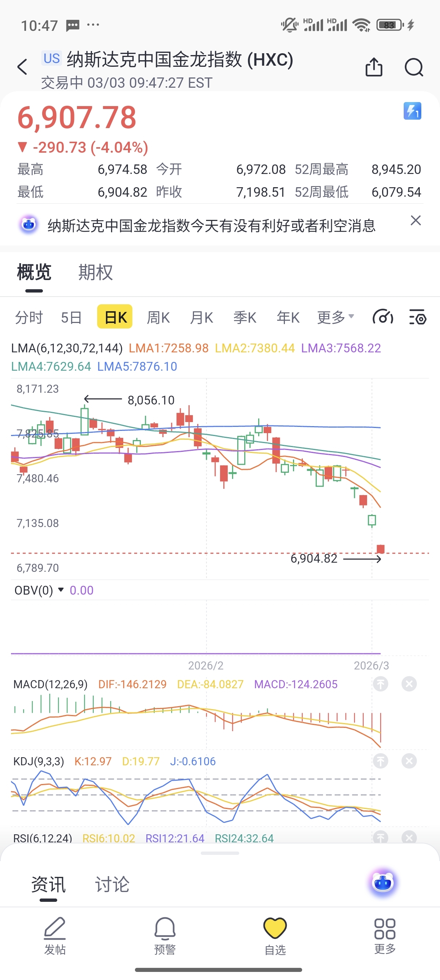Screen dimensions: 440x980
Task: Tap the KDJ(9,3,3) indicator label
Action: pyautogui.click(x=38, y=761)
